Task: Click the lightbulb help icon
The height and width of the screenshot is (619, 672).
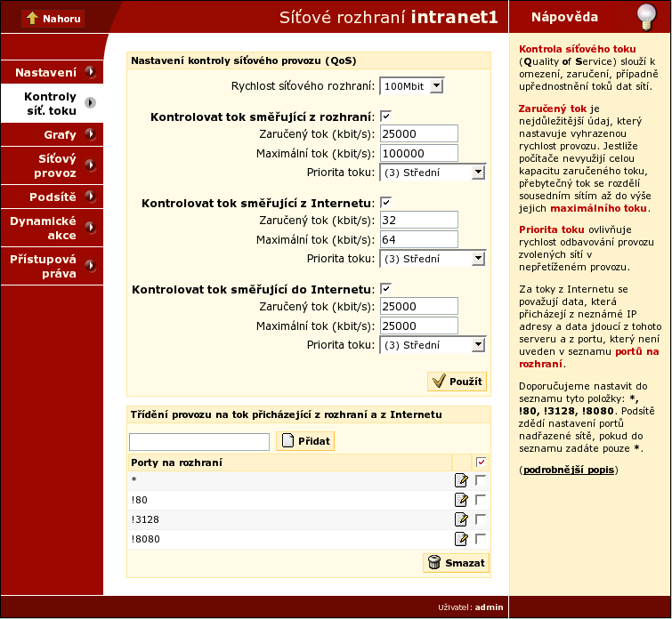Action: [x=646, y=17]
